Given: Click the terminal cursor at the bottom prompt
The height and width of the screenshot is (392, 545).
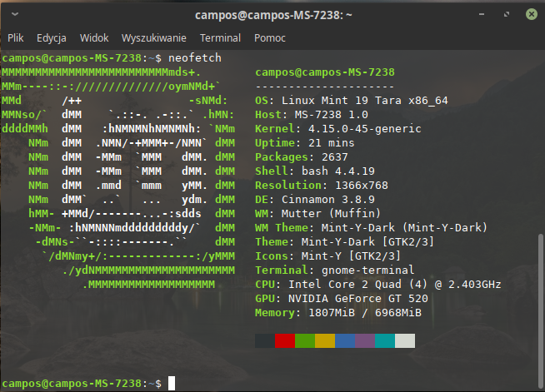Looking at the screenshot, I should click(172, 383).
